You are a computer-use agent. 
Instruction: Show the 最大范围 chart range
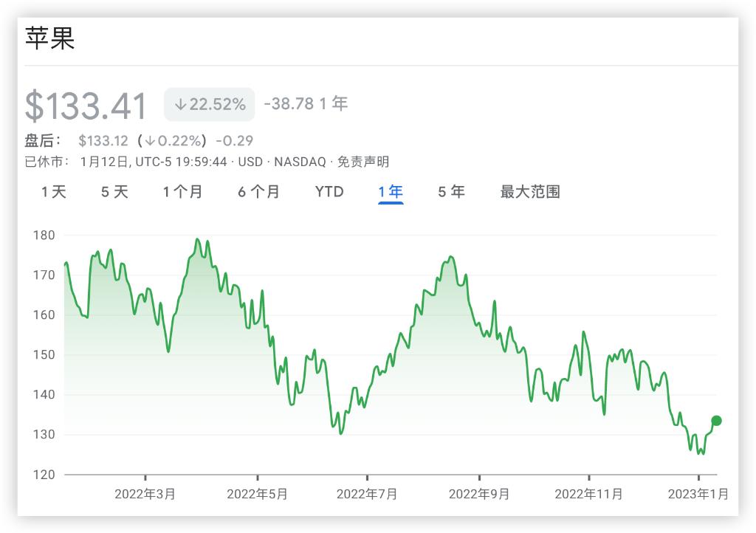pos(530,192)
